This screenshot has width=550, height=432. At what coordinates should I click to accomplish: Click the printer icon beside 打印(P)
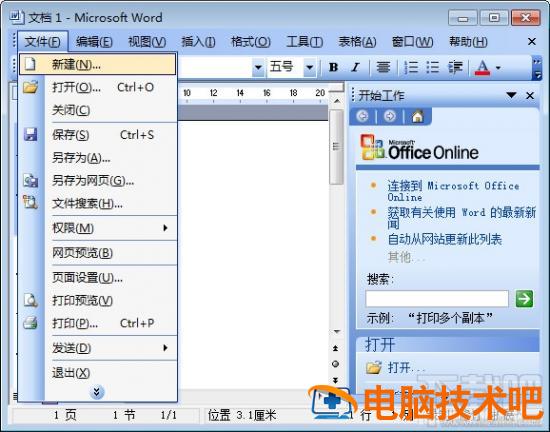[31, 323]
